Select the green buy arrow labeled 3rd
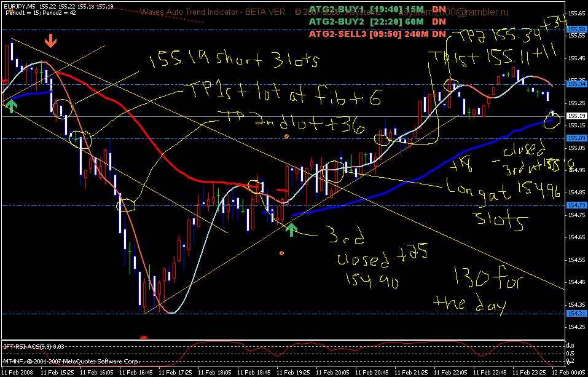This screenshot has height=377, width=588. coord(291,229)
